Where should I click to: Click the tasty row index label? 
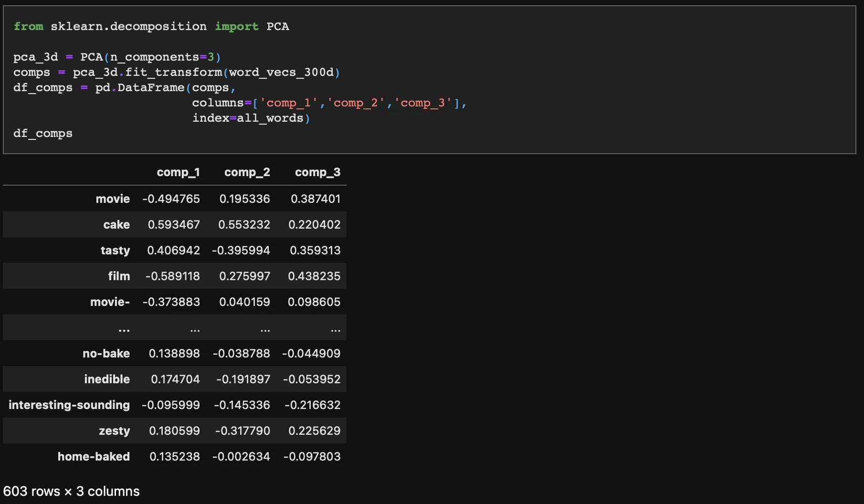pyautogui.click(x=115, y=250)
